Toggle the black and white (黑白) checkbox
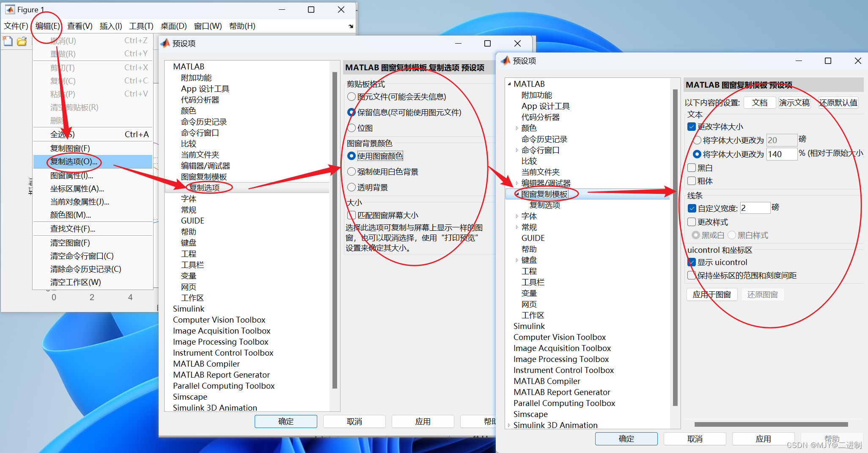Screen dimensions: 868x453 (x=692, y=168)
